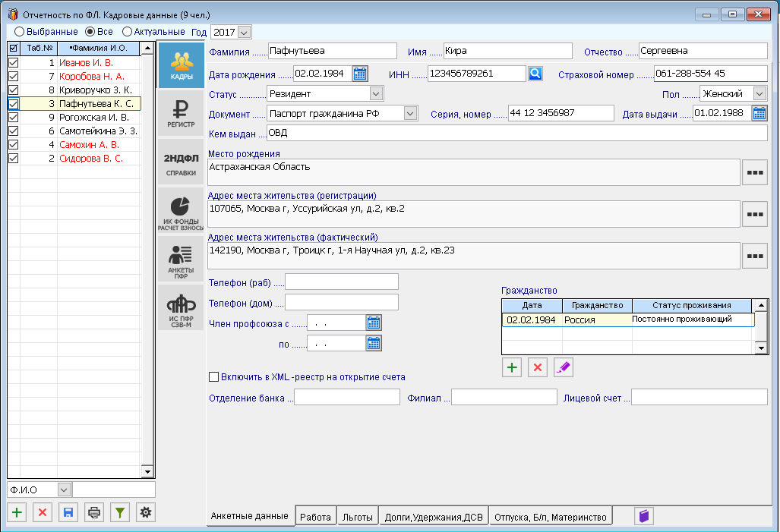The height and width of the screenshot is (532, 780).
Task: Select the Все radio button
Action: (90, 32)
